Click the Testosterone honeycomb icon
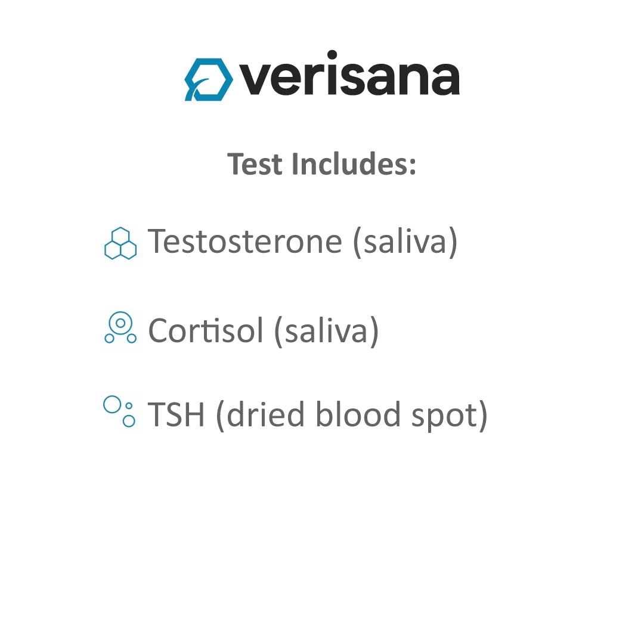This screenshot has height=644, width=644. 120,243
